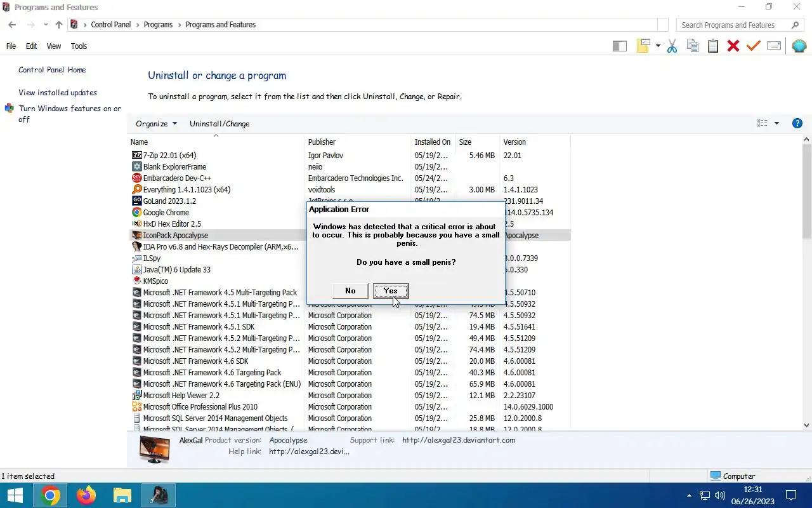This screenshot has width=812, height=508.
Task: Open Turn Windows features on or off
Action: click(70, 114)
